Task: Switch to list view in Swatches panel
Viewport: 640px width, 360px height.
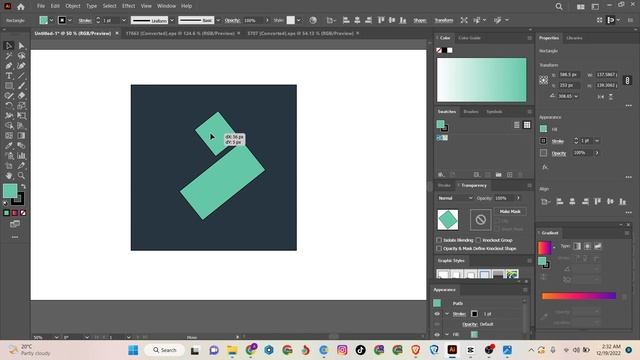Action: 517,125
